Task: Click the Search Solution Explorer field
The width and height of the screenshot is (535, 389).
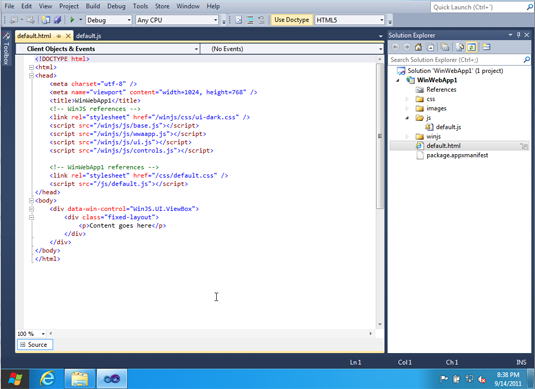Action: (456, 60)
